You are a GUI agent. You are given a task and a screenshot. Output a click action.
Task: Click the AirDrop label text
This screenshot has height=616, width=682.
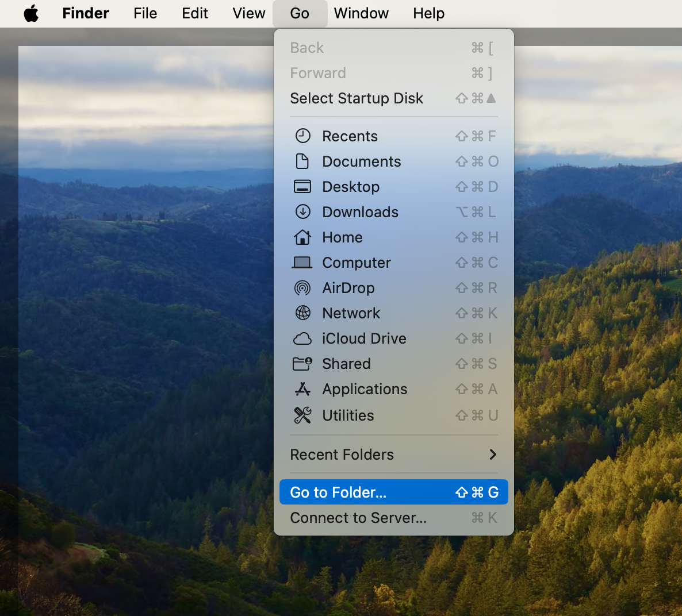348,288
